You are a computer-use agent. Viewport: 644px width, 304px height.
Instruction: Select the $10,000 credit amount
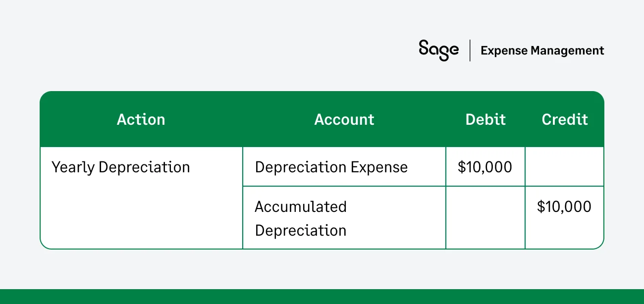(x=564, y=206)
